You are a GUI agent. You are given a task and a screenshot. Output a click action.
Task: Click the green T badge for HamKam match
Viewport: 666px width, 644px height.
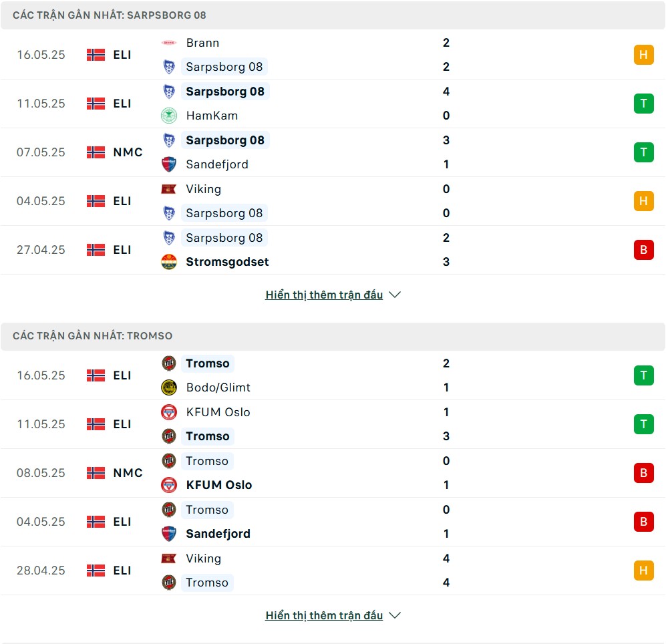(643, 104)
